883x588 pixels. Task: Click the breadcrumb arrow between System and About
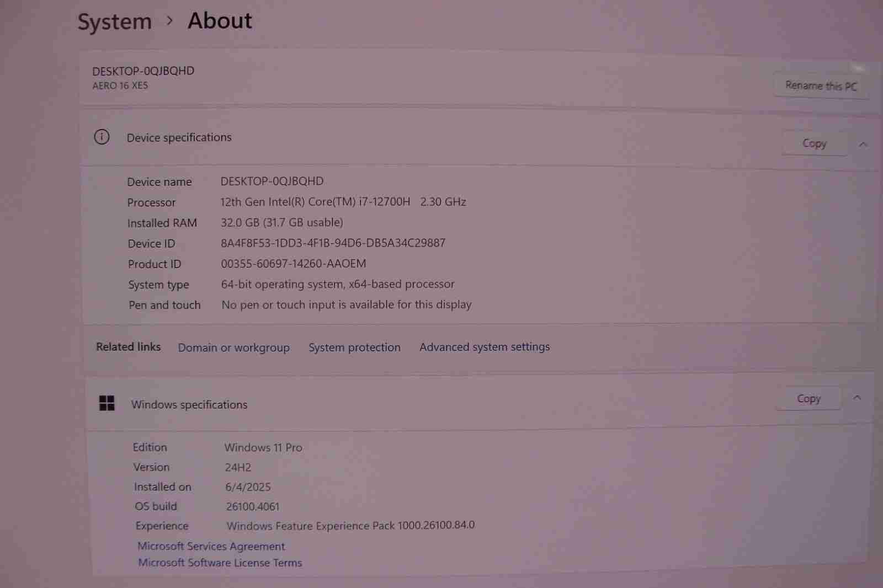[x=170, y=21]
